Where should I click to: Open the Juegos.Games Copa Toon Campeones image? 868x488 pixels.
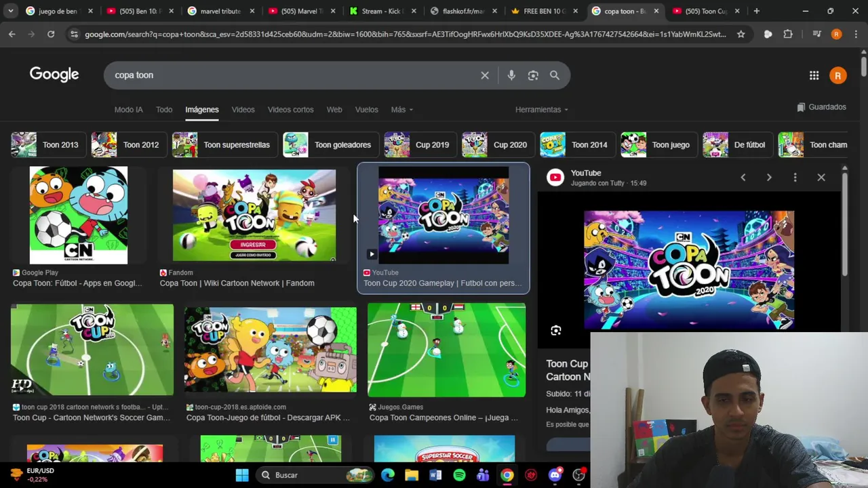click(x=446, y=350)
